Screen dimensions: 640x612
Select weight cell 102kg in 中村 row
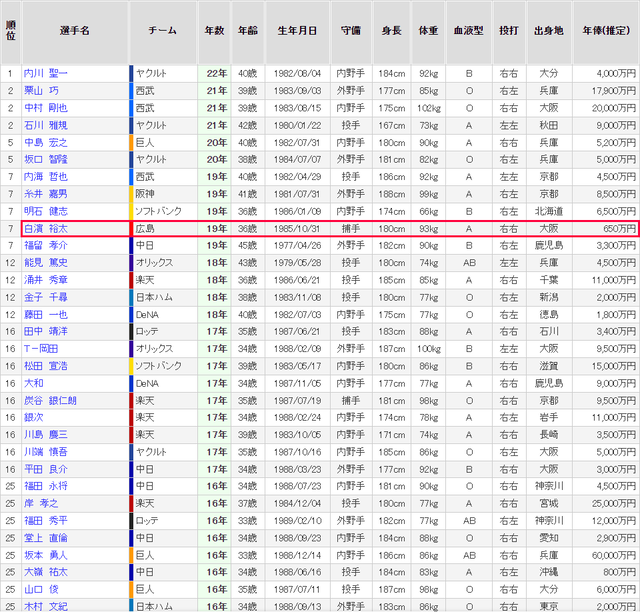[x=429, y=108]
